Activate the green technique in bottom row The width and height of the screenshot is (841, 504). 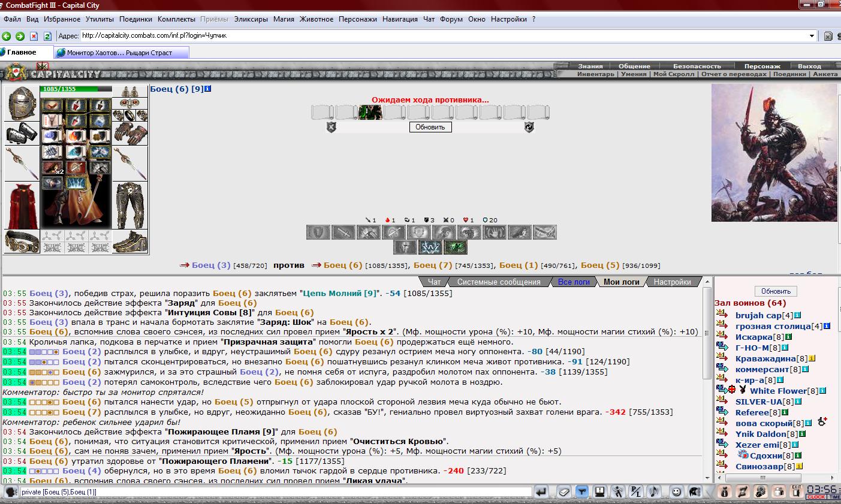454,247
